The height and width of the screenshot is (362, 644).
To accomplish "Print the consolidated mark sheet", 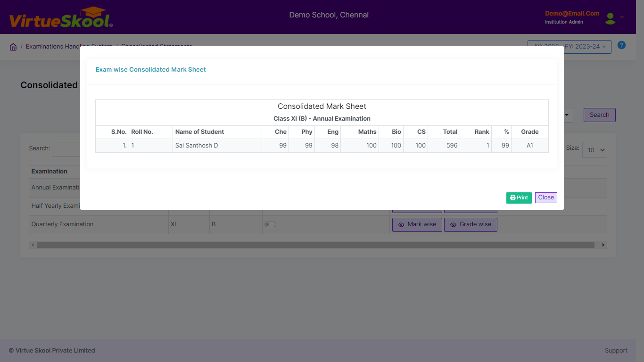I will click(519, 198).
